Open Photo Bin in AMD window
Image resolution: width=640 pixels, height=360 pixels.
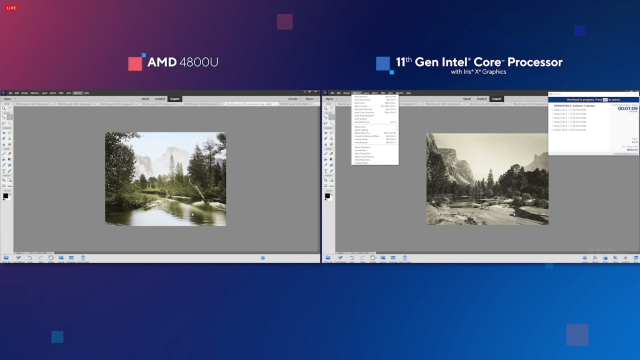point(6,258)
